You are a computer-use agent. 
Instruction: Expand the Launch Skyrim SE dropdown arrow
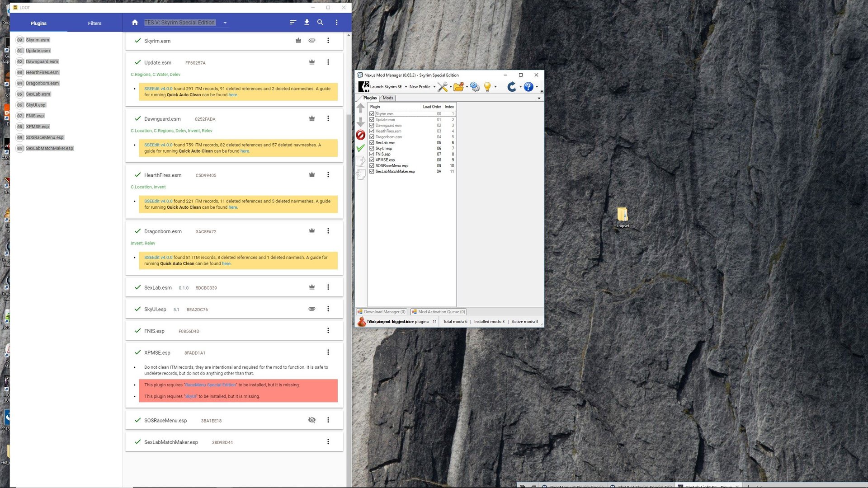(x=406, y=87)
